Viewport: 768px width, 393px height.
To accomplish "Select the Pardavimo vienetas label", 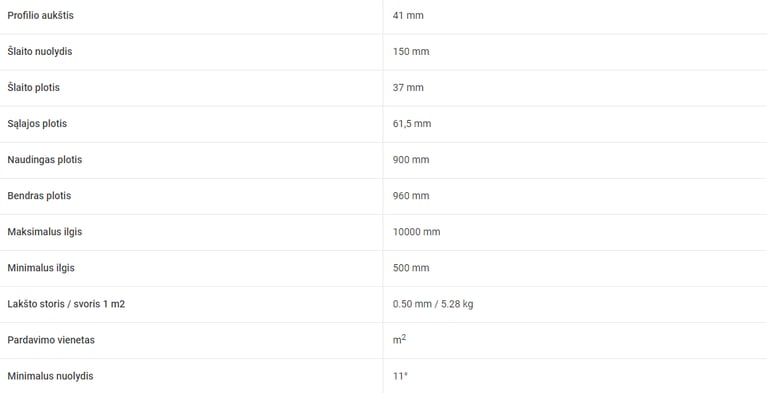I will pos(51,340).
